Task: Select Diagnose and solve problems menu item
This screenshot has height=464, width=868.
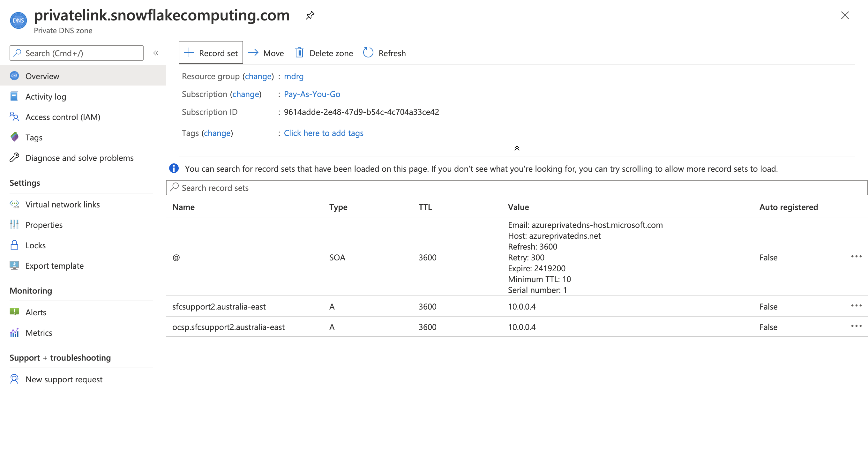Action: [x=80, y=157]
